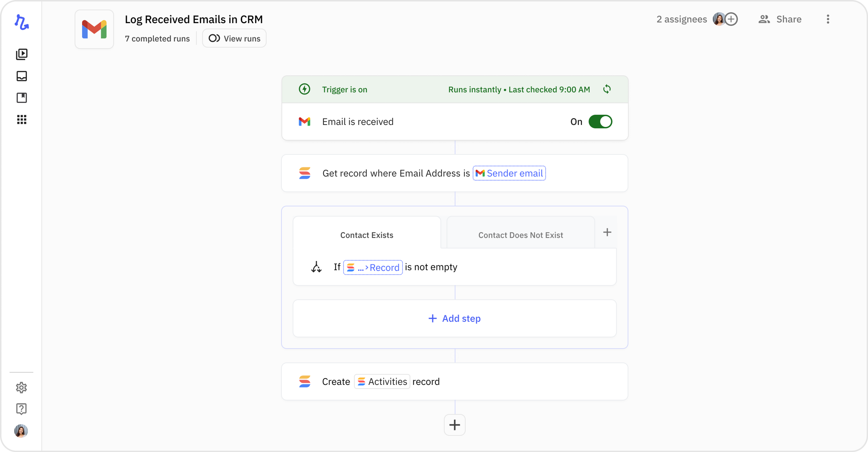This screenshot has width=868, height=452.
Task: Click the assignee avatar photo in header
Action: (719, 19)
